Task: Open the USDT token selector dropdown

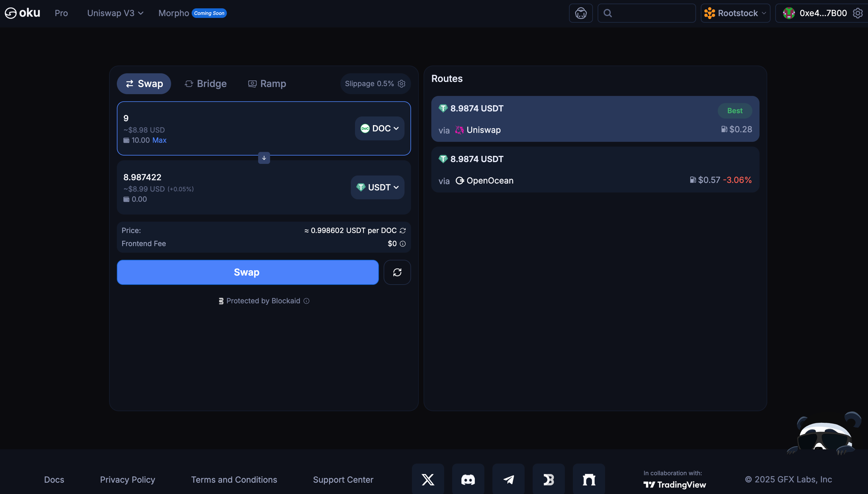Action: coord(377,187)
